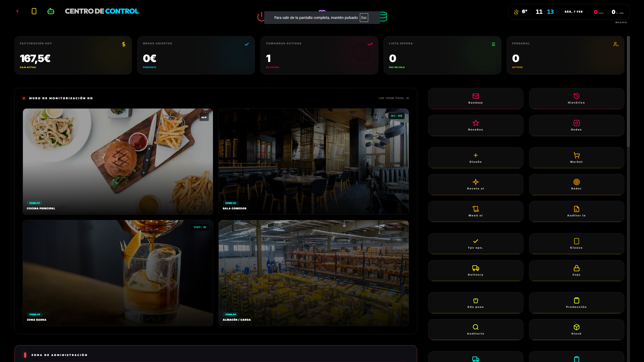Launch the Radar target tile
This screenshot has height=362, width=644.
(576, 184)
